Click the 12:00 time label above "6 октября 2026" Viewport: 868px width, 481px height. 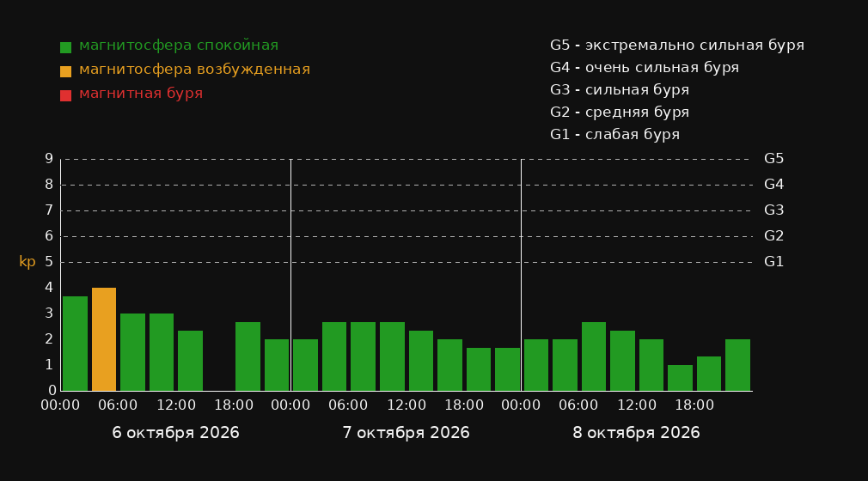pos(176,405)
